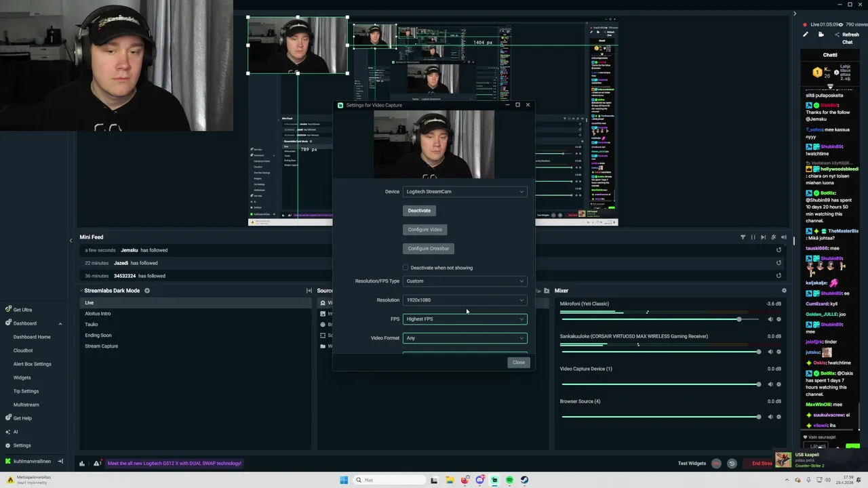Click the Configure Video button

click(x=425, y=230)
